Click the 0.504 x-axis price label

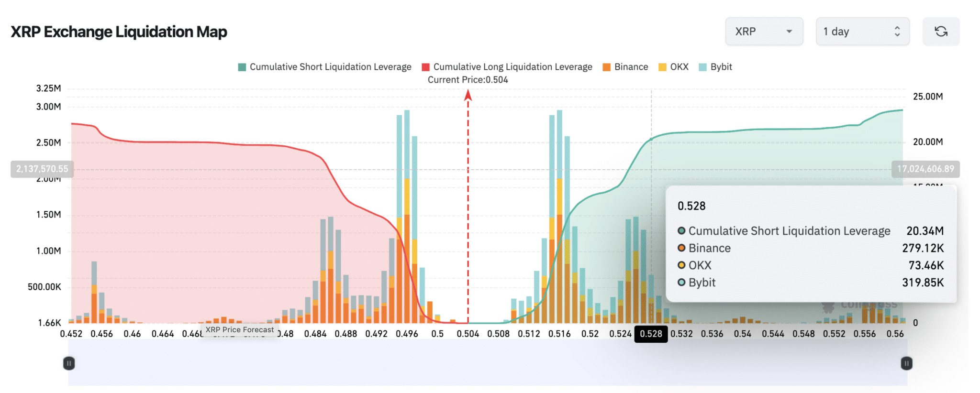[x=468, y=334]
